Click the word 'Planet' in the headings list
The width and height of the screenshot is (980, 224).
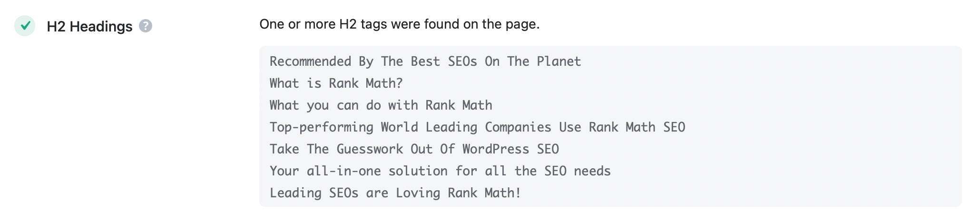(559, 61)
